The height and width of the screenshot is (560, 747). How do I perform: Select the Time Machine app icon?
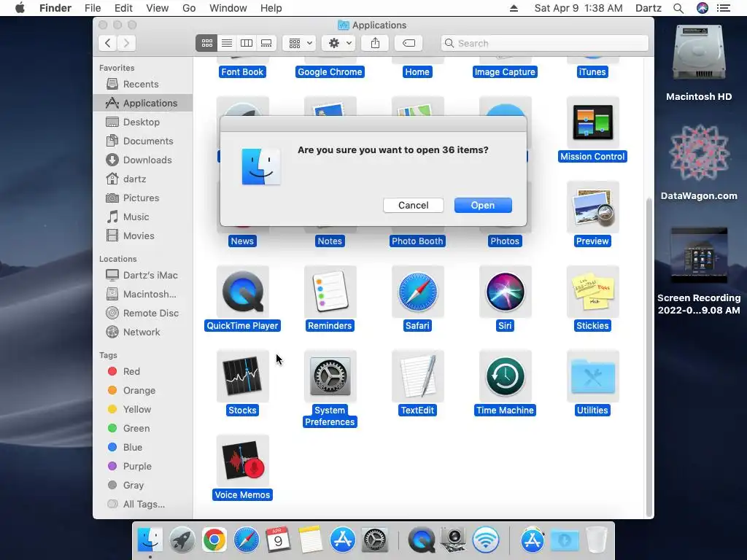pos(505,376)
